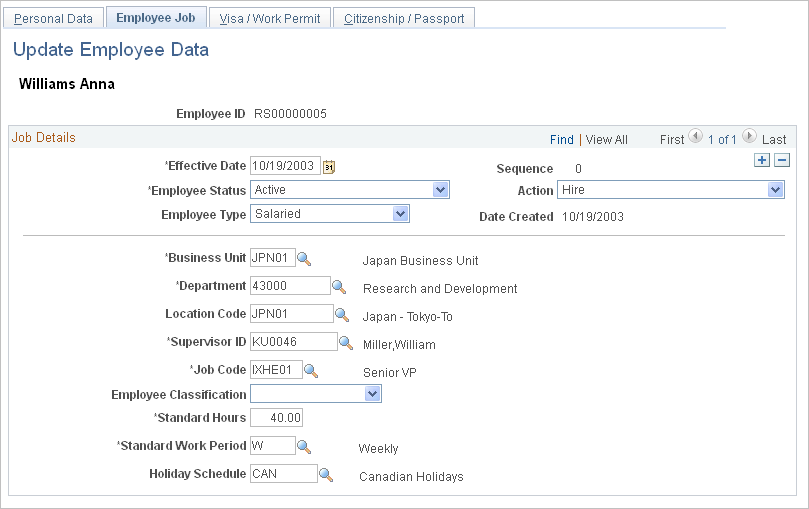
Task: Open the Effective Date calendar picker
Action: 329,167
